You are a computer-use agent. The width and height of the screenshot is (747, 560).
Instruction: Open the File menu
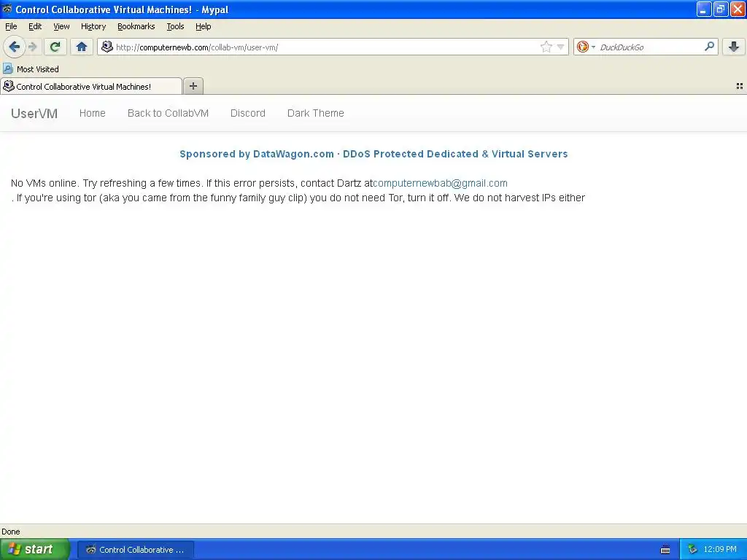(x=11, y=26)
